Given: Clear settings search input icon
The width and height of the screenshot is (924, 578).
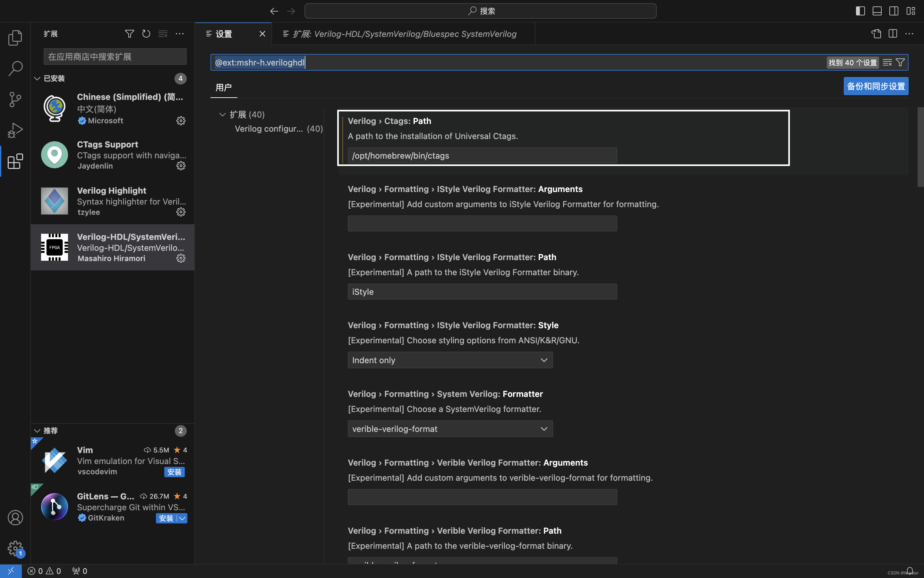Looking at the screenshot, I should tap(887, 62).
